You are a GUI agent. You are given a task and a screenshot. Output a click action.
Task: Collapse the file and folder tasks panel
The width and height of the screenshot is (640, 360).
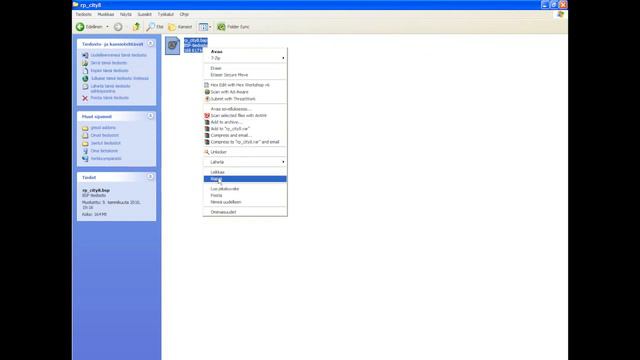tap(150, 43)
